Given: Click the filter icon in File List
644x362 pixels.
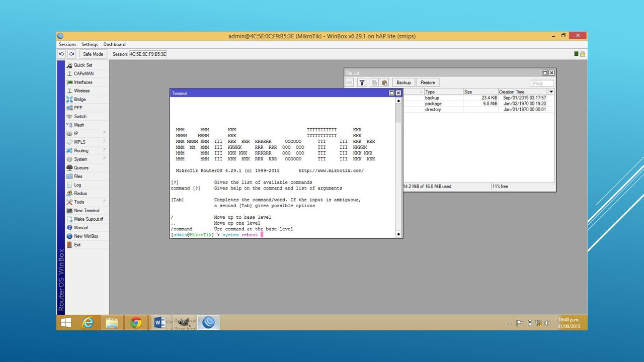Looking at the screenshot, I should (x=361, y=82).
